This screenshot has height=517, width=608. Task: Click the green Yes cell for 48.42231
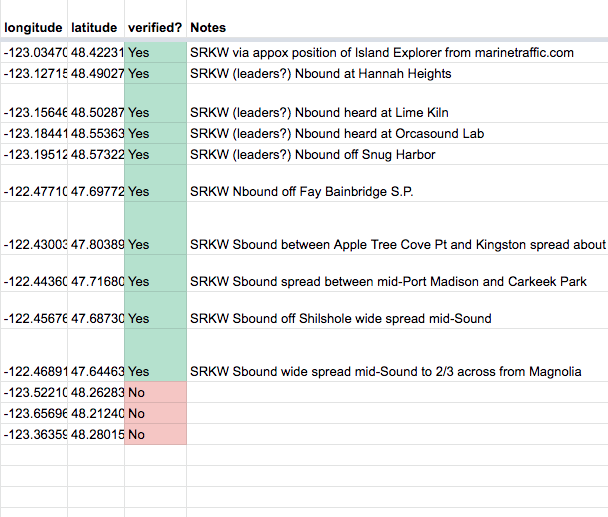(155, 52)
